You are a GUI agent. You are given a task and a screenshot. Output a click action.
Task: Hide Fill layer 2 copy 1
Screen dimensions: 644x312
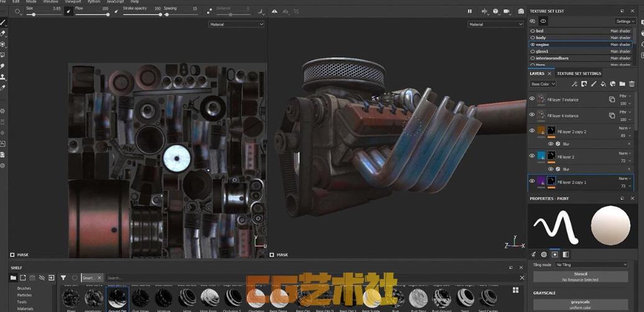[532, 181]
